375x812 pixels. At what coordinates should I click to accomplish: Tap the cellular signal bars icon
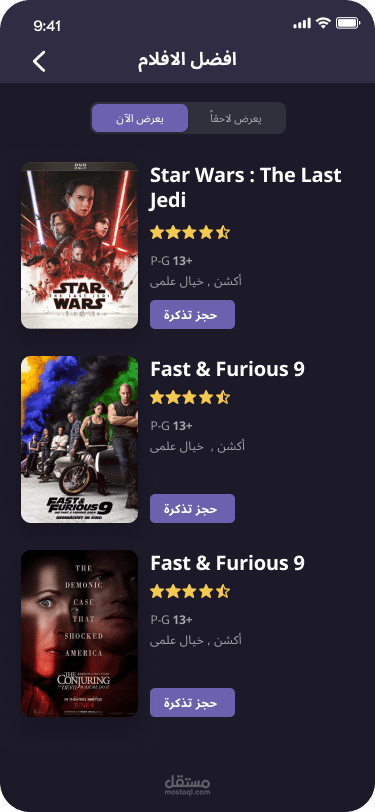[x=302, y=23]
